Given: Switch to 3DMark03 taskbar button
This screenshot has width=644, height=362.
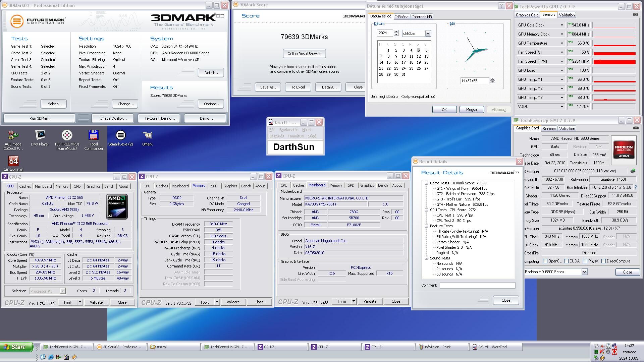Looking at the screenshot, I should (x=120, y=347).
